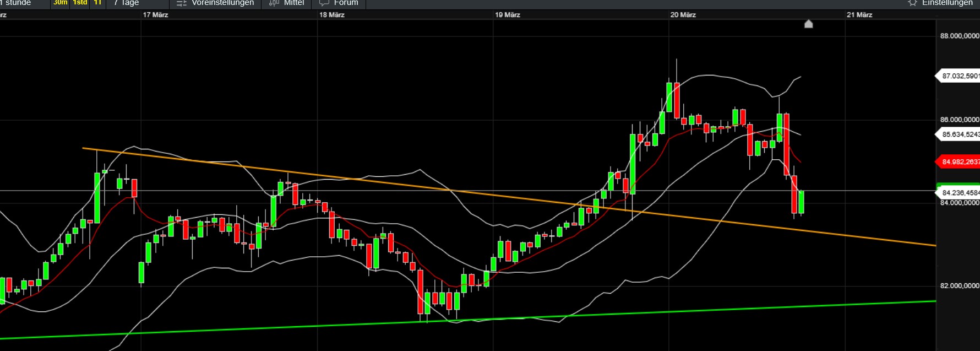Click the 87.032,5901 upper band price tag
Viewport: 980px width, 351px height.
click(958, 76)
